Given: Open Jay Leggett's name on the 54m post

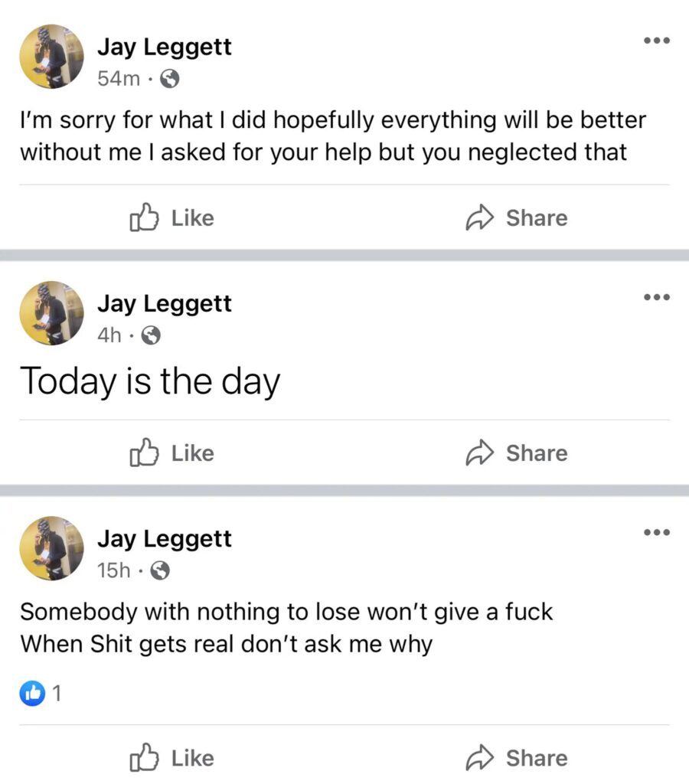Looking at the screenshot, I should pyautogui.click(x=164, y=47).
